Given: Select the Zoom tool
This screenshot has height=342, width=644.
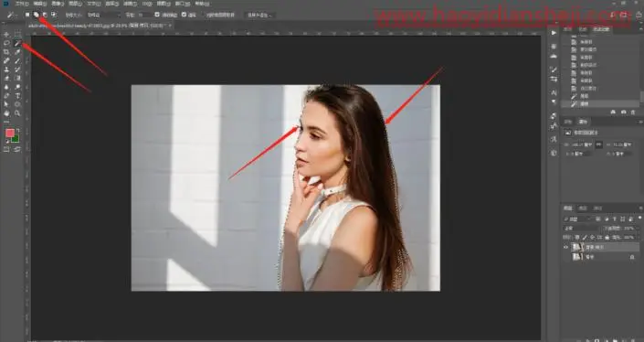Looking at the screenshot, I should coord(17,113).
